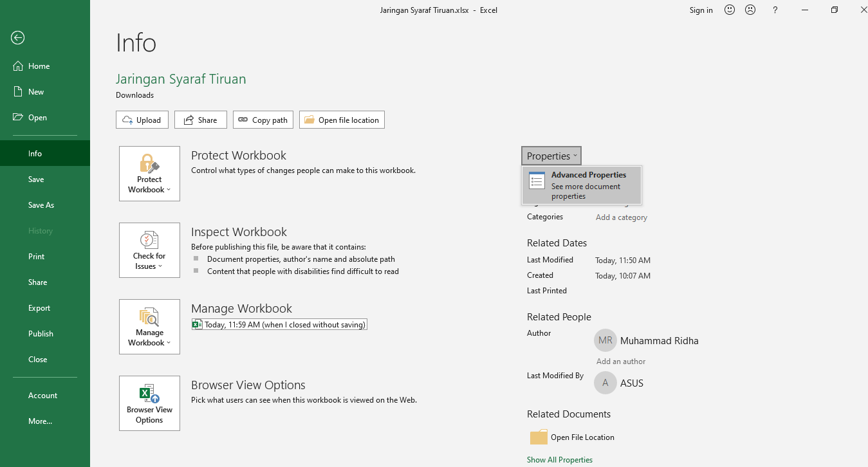Click the Open File Location folder icon
868x467 pixels.
point(539,437)
